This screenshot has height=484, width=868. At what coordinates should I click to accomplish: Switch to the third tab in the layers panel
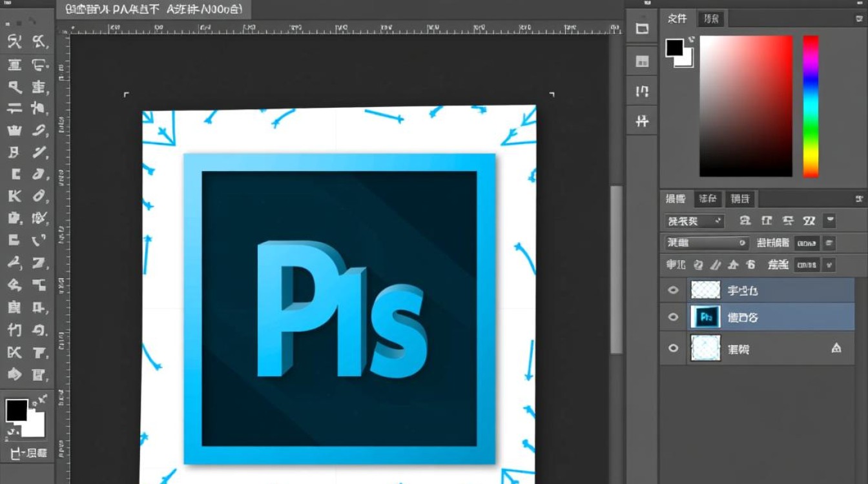click(740, 199)
